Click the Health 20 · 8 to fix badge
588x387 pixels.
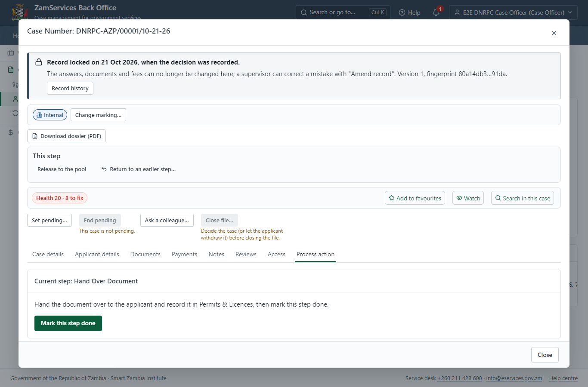pos(60,198)
